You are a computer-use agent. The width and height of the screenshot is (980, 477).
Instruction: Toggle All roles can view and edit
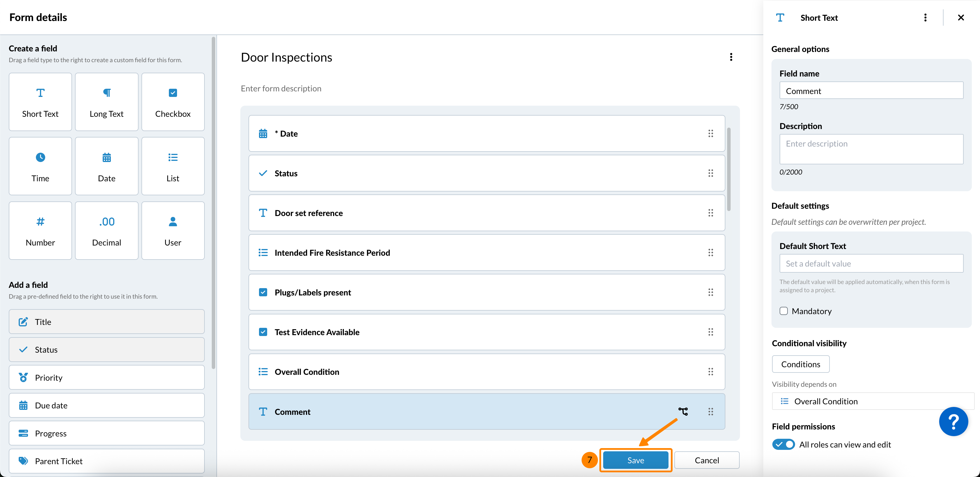(783, 444)
